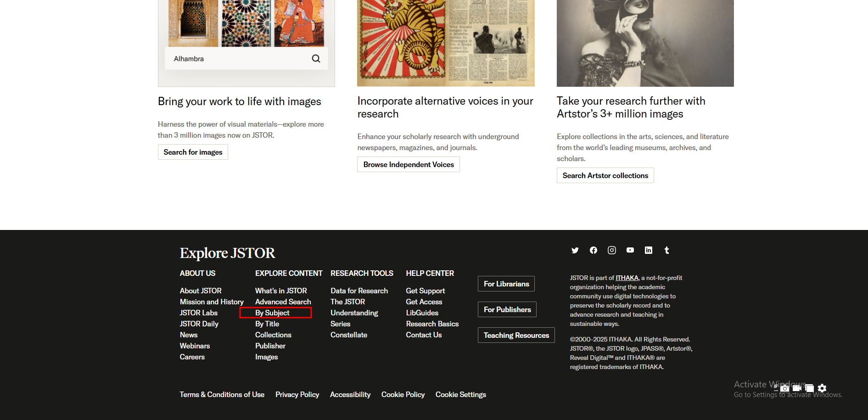Open JSTOR's Twitter page icon
Viewport: 868px width, 420px height.
(x=575, y=250)
